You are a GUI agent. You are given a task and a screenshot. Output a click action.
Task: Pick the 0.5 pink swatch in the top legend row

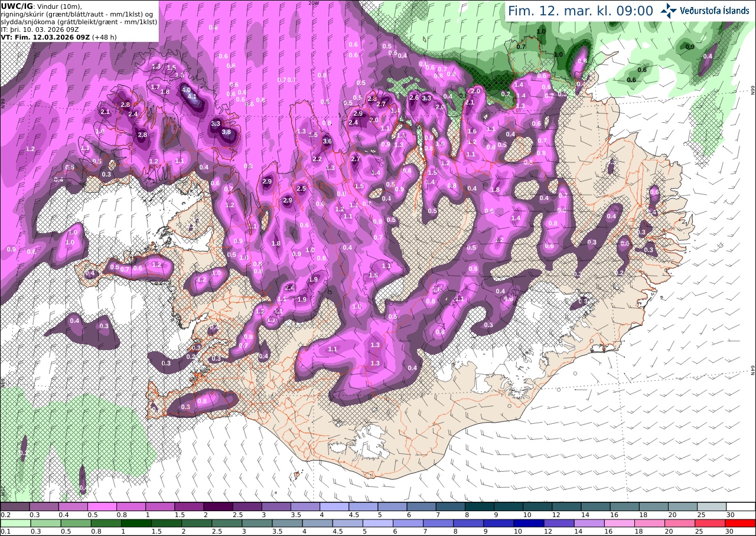[102, 506]
